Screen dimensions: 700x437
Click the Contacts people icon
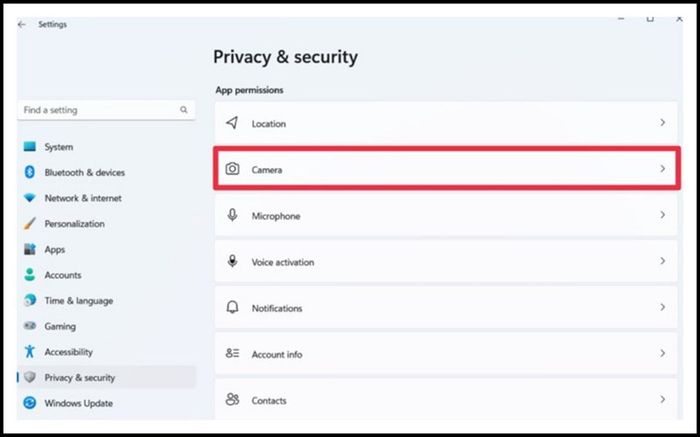pos(232,399)
